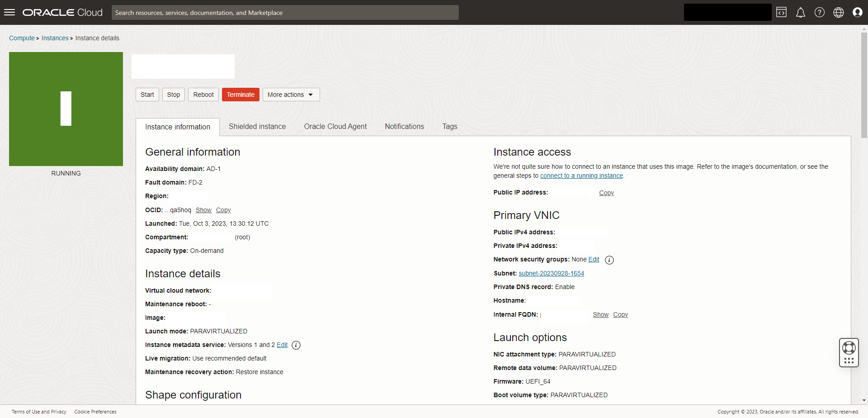Open the user profile avatar menu
The image size is (868, 418).
[x=857, y=12]
